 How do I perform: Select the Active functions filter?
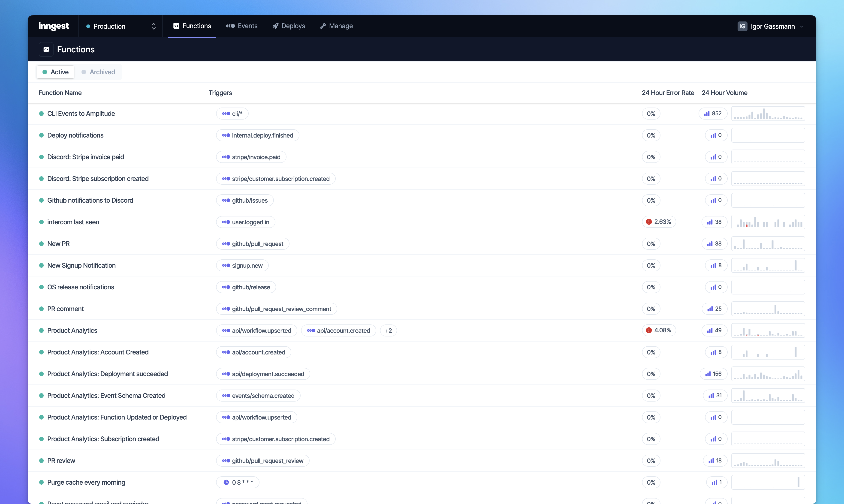(x=55, y=72)
